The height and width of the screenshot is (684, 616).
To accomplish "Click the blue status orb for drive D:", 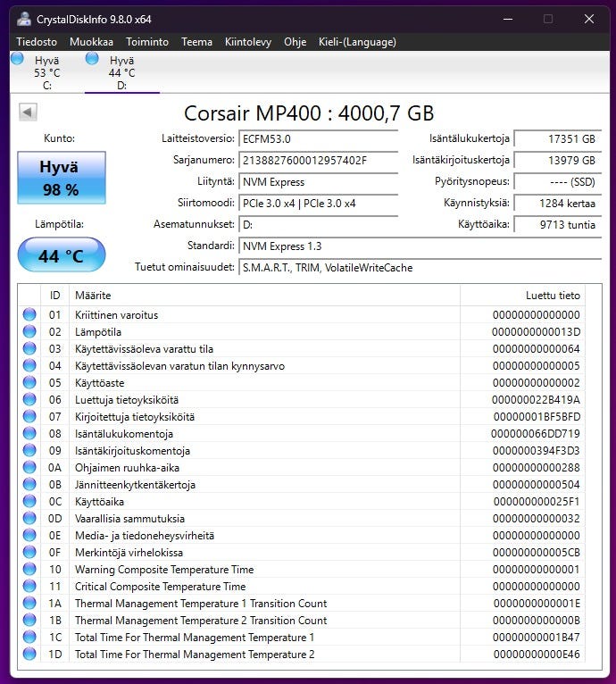I will tap(92, 58).
